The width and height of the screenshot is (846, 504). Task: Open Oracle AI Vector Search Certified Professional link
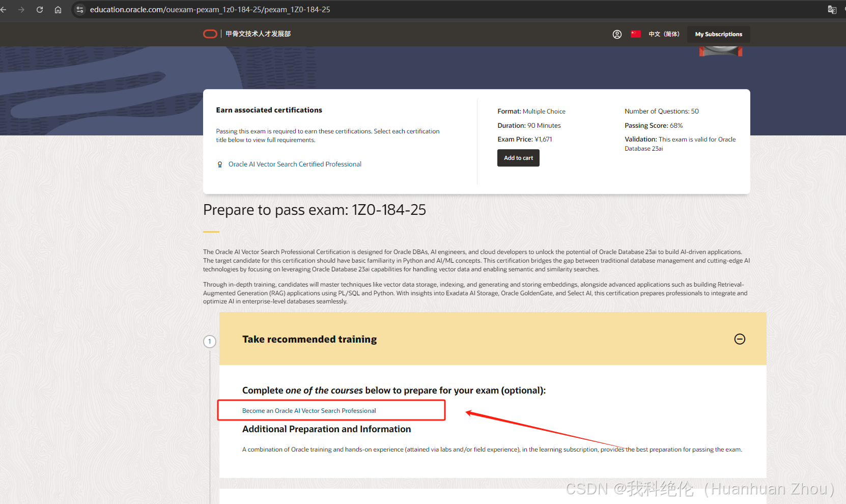click(295, 164)
